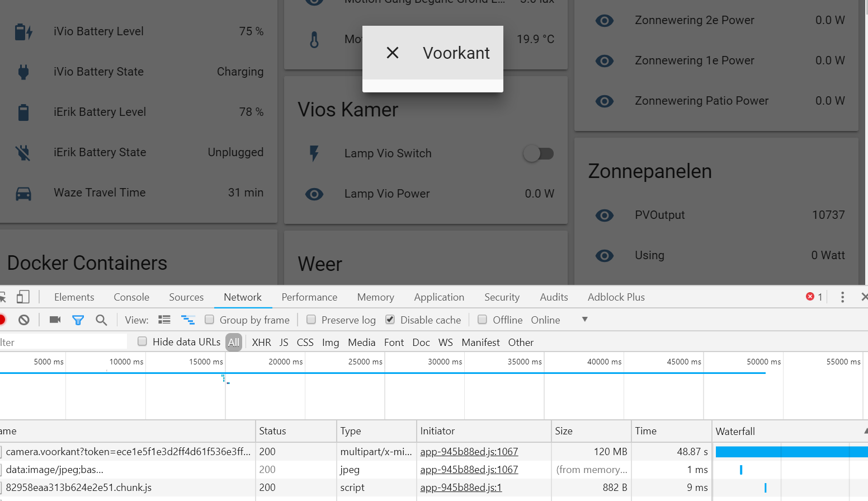Open the Adblock Plus tab
868x501 pixels.
coord(616,297)
